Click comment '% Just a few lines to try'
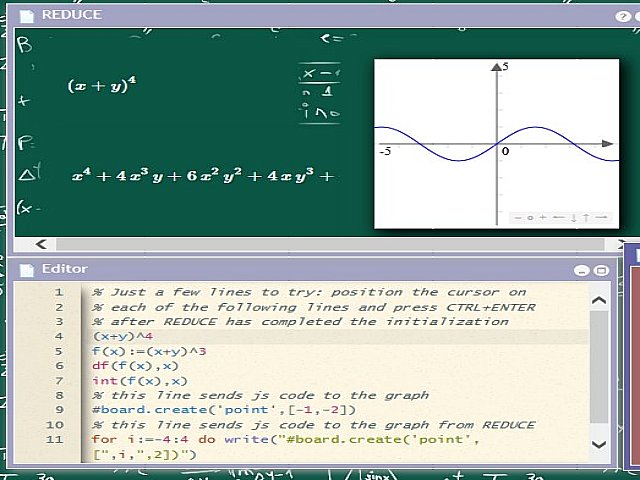The width and height of the screenshot is (640, 480). [x=309, y=292]
